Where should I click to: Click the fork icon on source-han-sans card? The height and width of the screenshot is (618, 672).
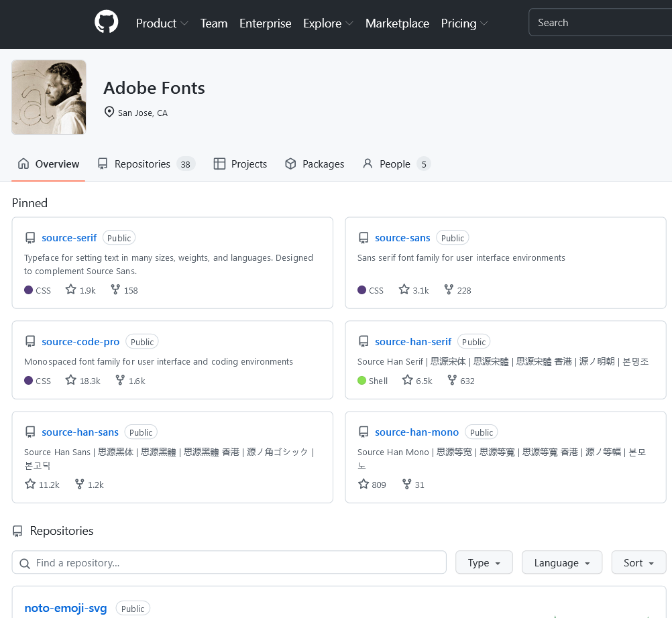79,484
